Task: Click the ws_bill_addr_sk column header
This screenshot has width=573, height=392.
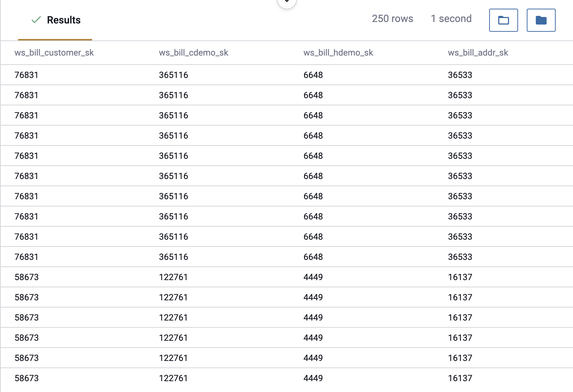Action: tap(478, 53)
